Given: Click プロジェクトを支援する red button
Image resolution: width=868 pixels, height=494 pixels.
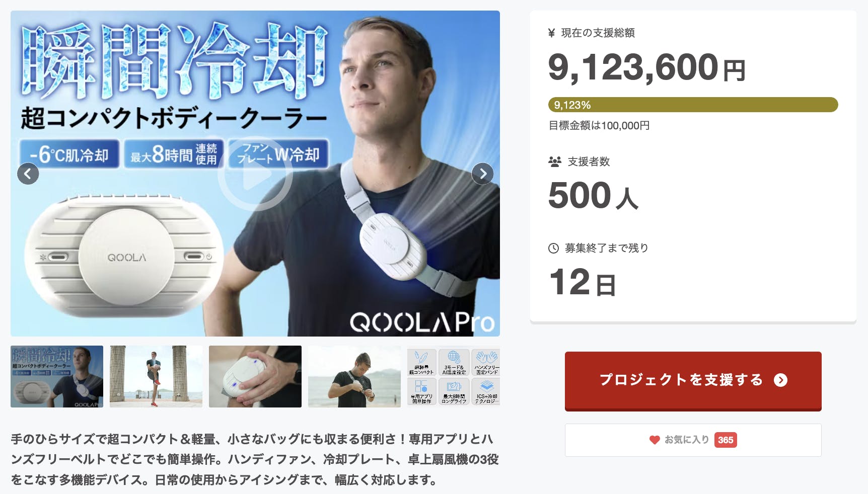Looking at the screenshot, I should 693,381.
